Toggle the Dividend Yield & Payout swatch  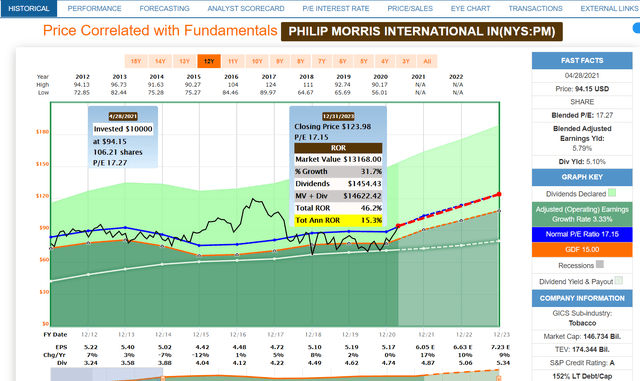click(619, 281)
